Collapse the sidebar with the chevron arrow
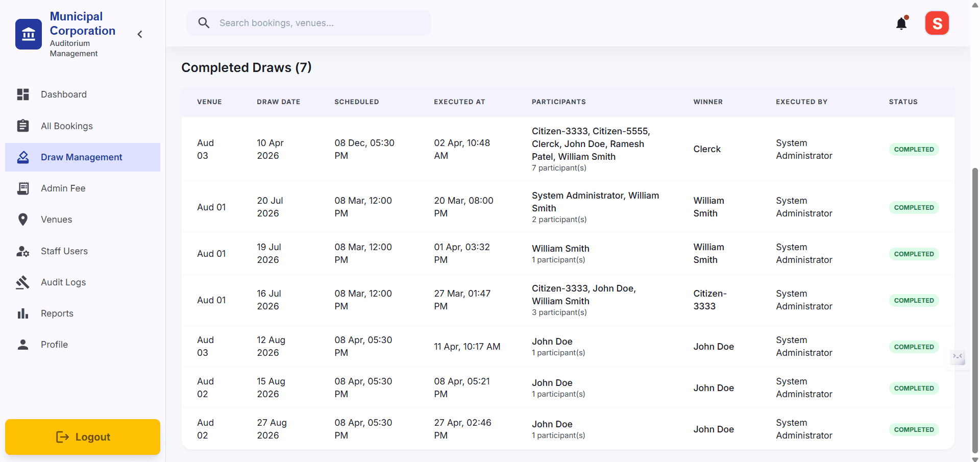 pyautogui.click(x=140, y=34)
